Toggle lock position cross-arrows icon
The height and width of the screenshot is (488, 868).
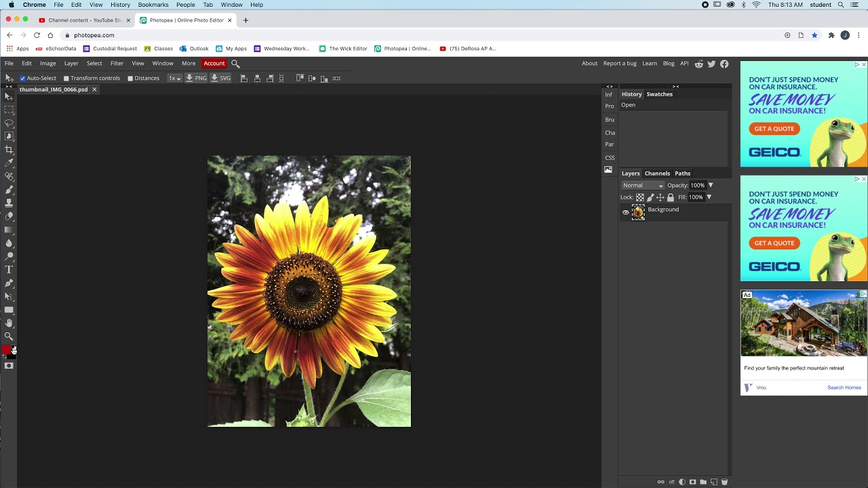pos(660,198)
